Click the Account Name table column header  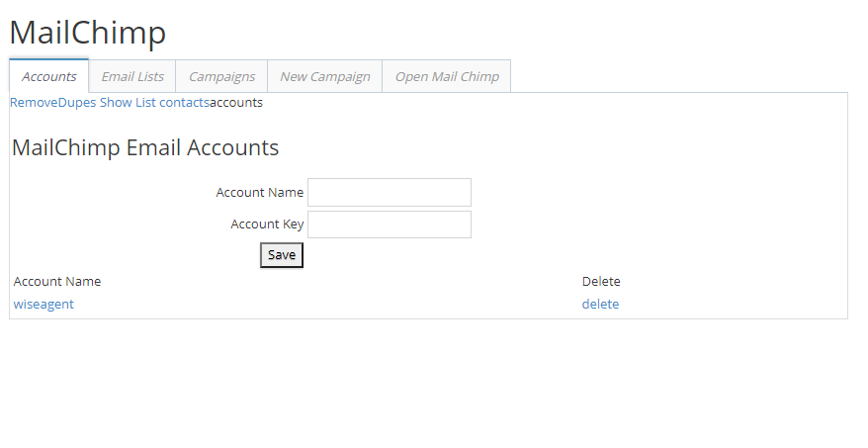57,281
